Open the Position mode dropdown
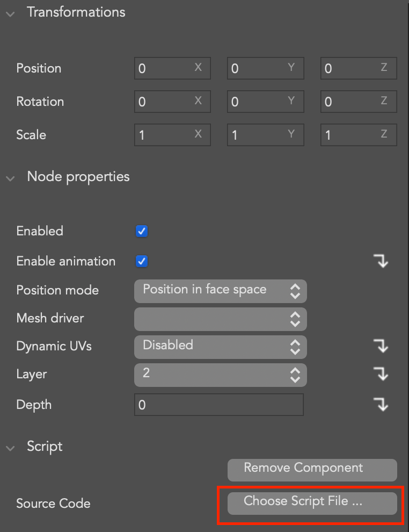Image resolution: width=409 pixels, height=532 pixels. click(220, 291)
